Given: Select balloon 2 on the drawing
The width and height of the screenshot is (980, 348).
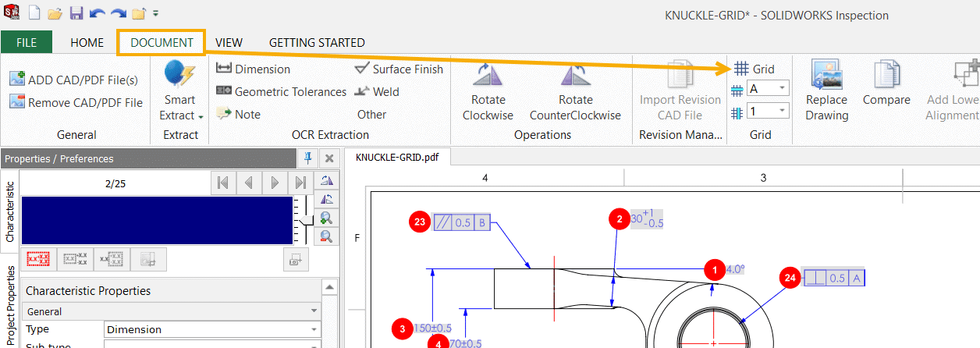Looking at the screenshot, I should click(x=619, y=220).
